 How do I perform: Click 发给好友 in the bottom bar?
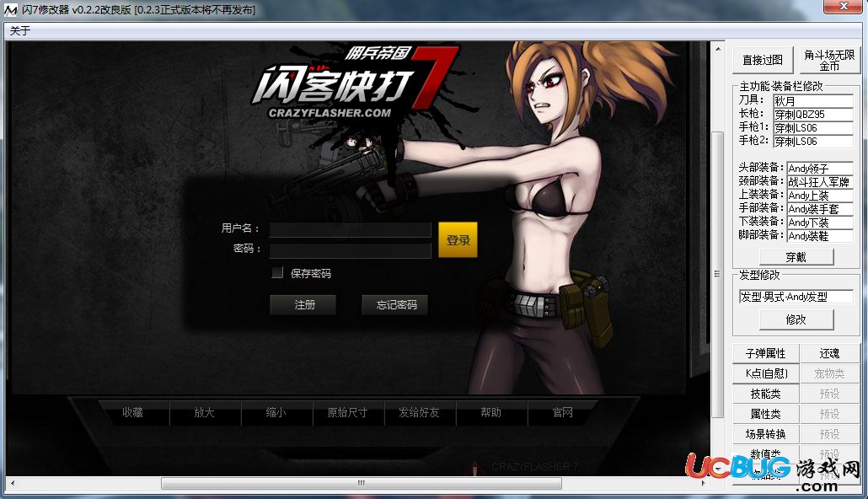coord(419,413)
